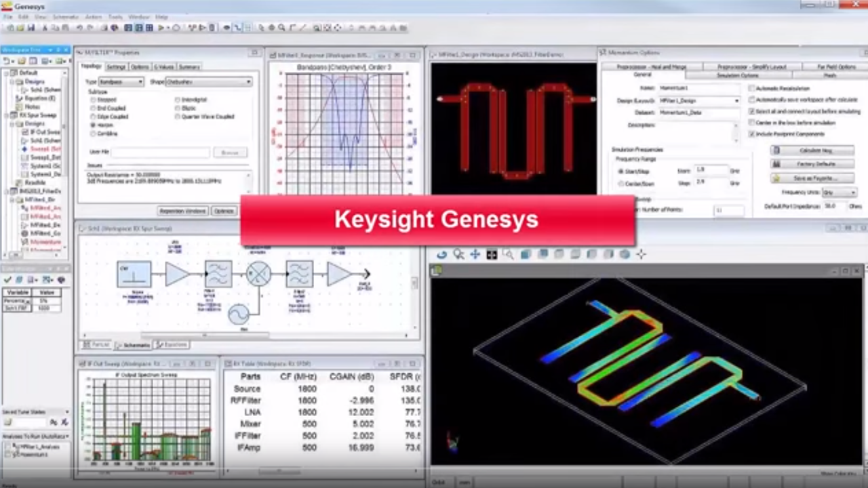Switch to the G Values tab

(163, 67)
